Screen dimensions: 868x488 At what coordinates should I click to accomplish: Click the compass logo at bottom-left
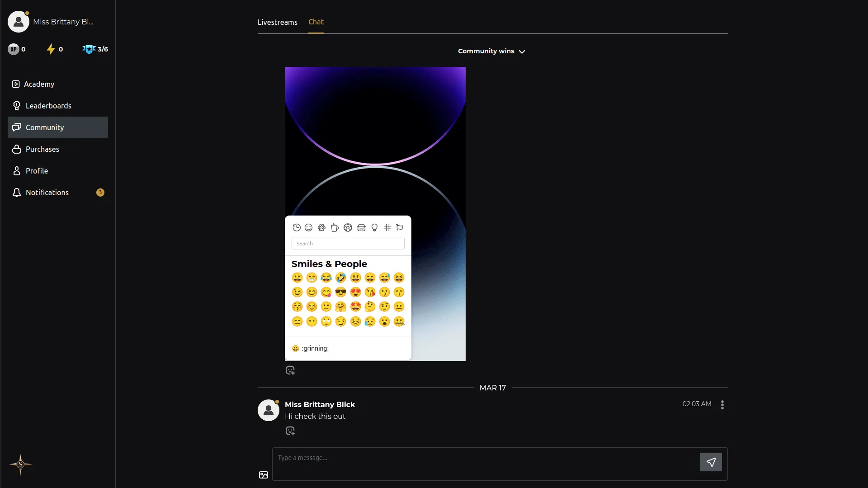click(x=20, y=465)
